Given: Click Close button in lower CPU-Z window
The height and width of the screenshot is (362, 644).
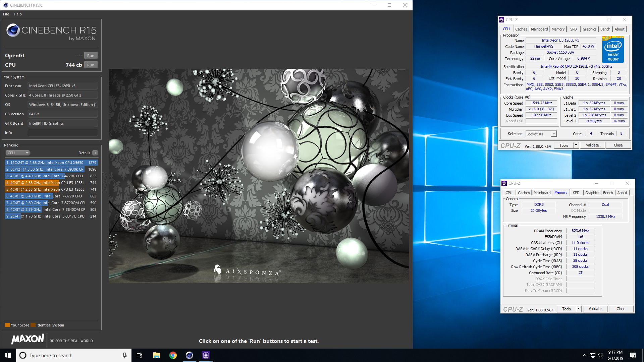Looking at the screenshot, I should click(x=621, y=309).
